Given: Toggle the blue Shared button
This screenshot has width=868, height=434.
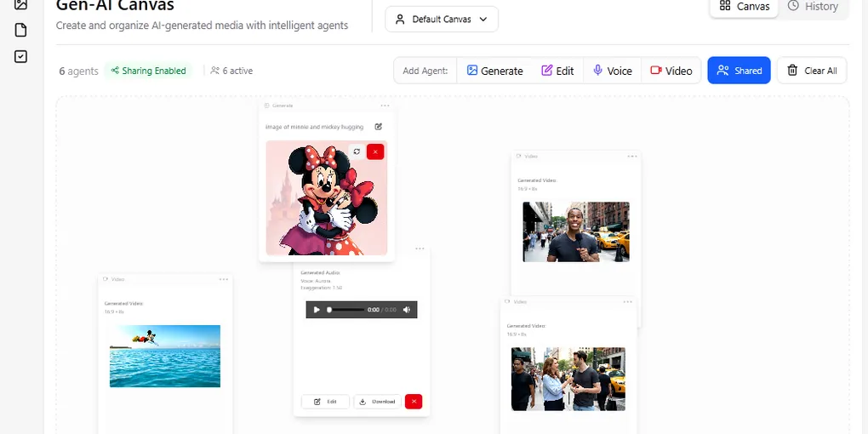Looking at the screenshot, I should 739,71.
